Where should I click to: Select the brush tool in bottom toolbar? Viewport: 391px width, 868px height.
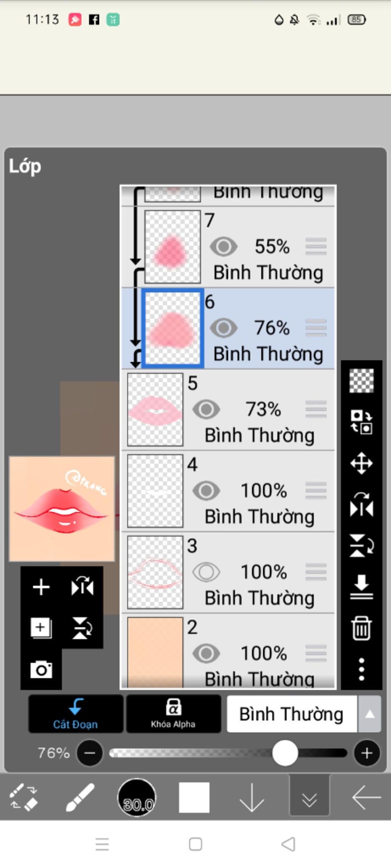pyautogui.click(x=80, y=797)
